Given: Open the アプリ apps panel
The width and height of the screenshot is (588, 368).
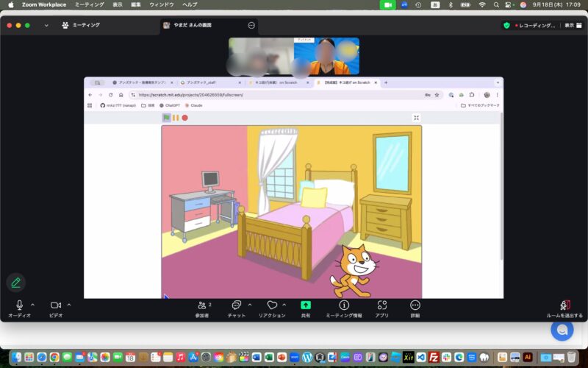Looking at the screenshot, I should click(381, 305).
